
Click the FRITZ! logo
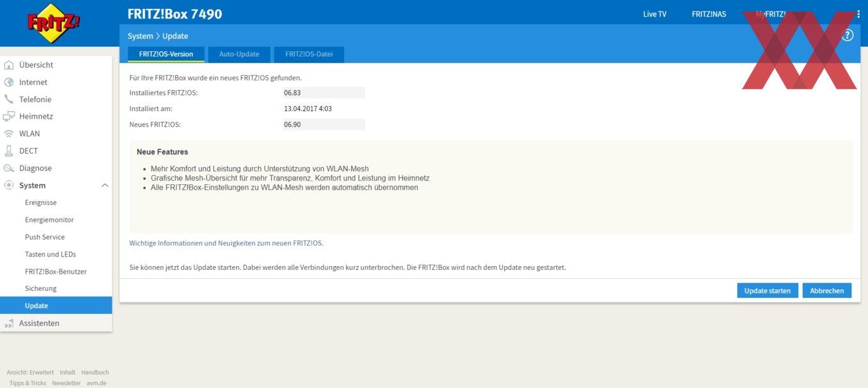(54, 23)
